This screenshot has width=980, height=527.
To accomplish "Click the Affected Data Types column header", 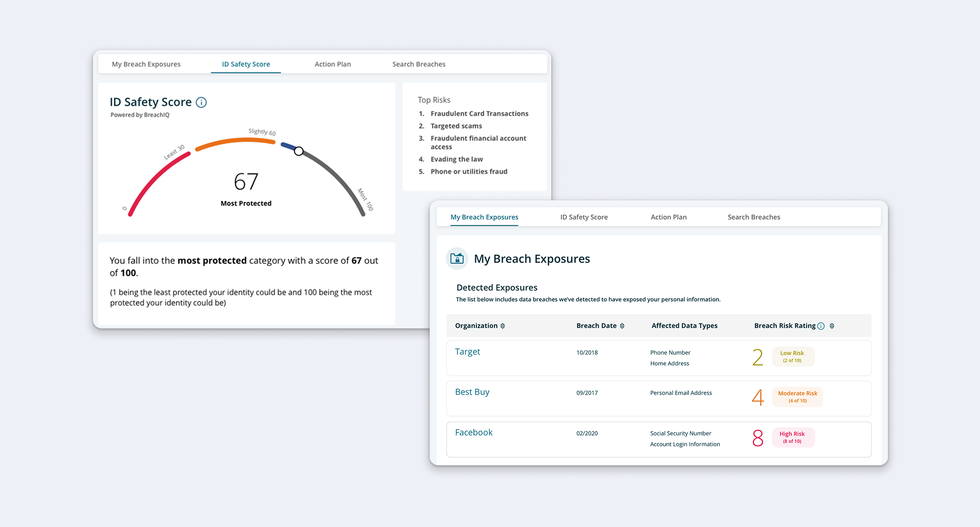I will click(685, 326).
